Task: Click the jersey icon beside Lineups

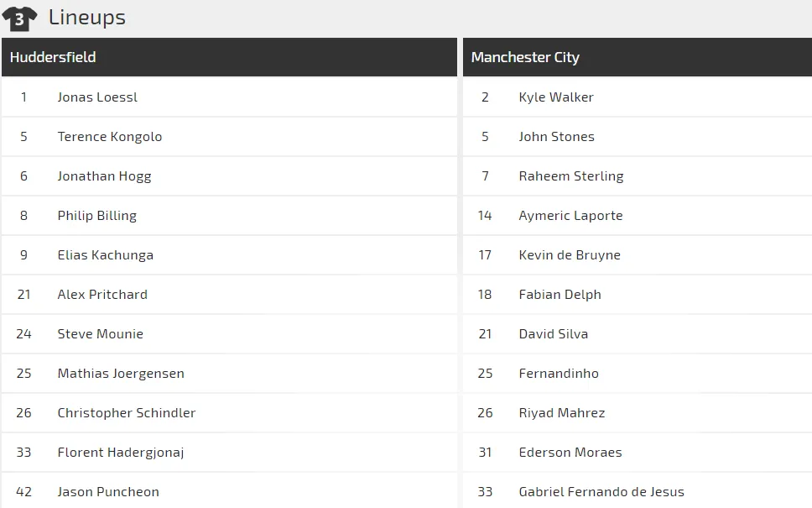Action: (19, 18)
